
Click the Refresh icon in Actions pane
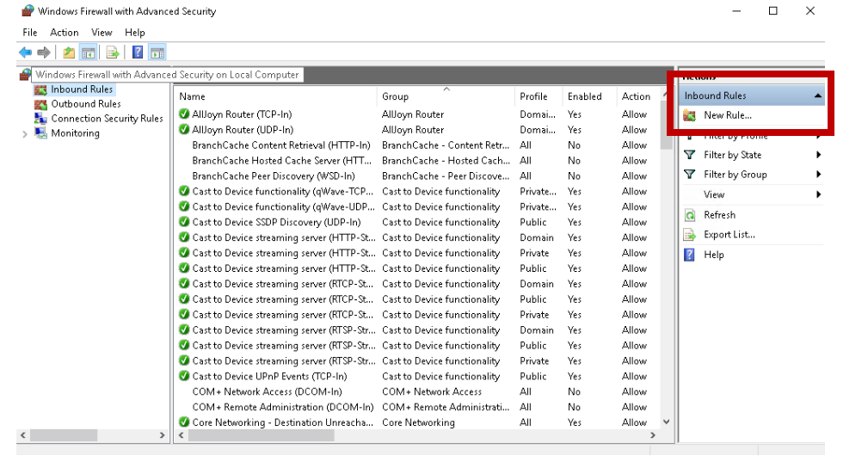(x=689, y=215)
